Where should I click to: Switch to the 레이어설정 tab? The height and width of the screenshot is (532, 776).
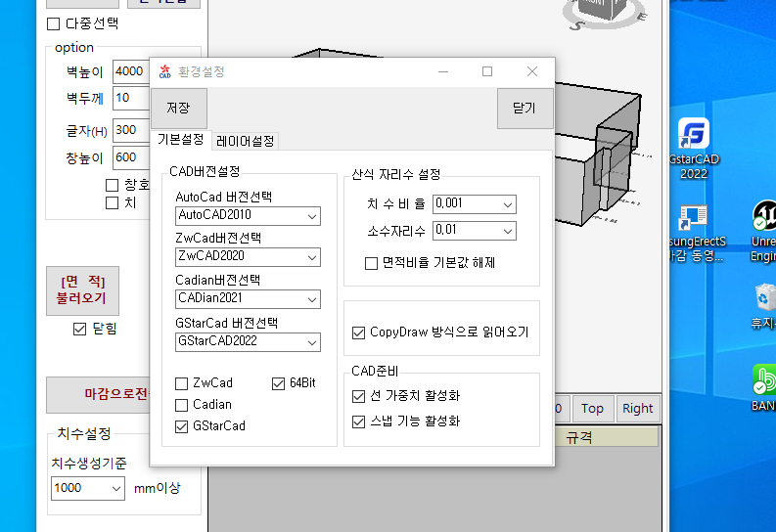coord(246,141)
